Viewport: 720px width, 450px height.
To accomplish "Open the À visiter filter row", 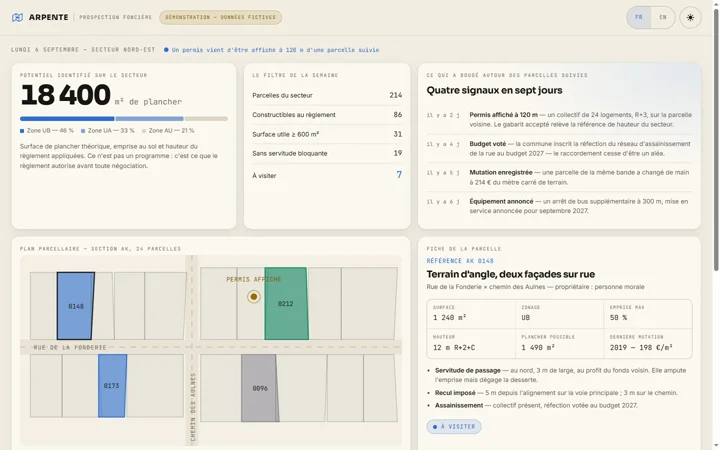I will 327,175.
